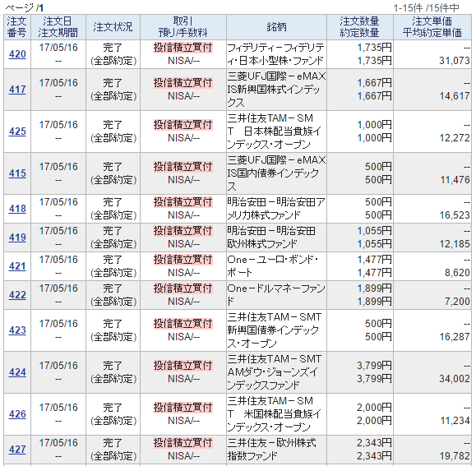Click the 注文番号 column header
The image size is (476, 466).
click(17, 27)
